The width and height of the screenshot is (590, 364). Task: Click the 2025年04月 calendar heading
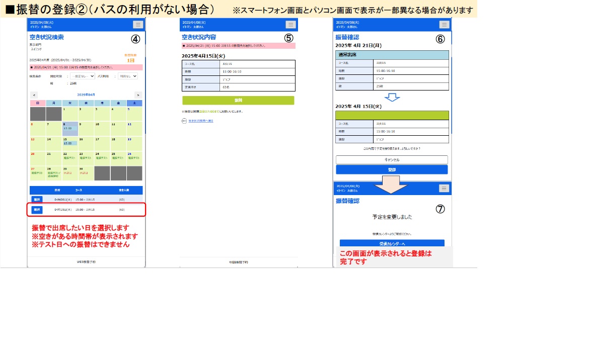coord(86,95)
